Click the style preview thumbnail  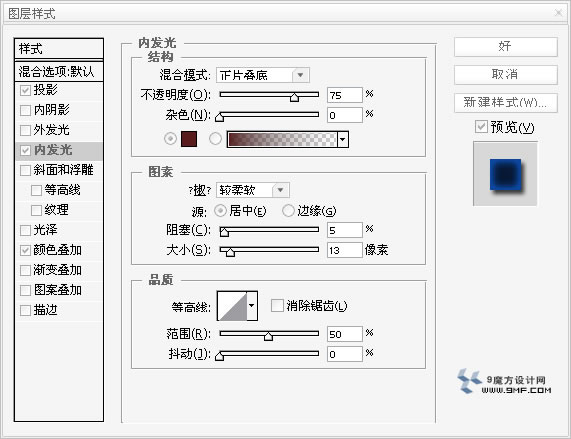505,174
